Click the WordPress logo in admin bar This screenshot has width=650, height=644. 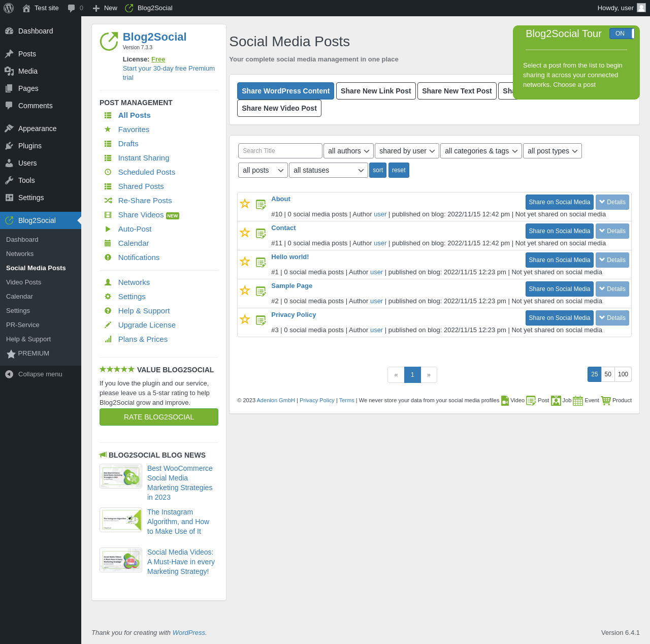[9, 8]
